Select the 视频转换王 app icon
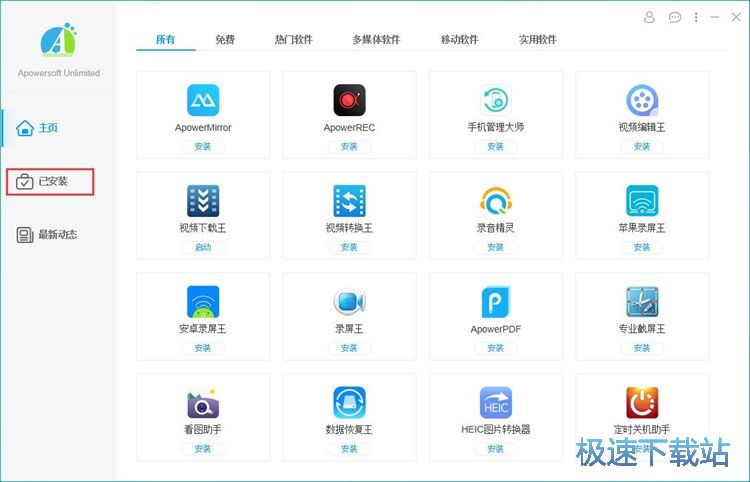 [349, 201]
